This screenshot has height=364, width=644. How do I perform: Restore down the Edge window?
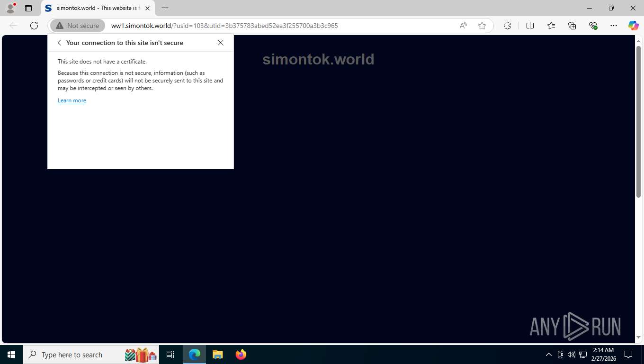tap(611, 8)
